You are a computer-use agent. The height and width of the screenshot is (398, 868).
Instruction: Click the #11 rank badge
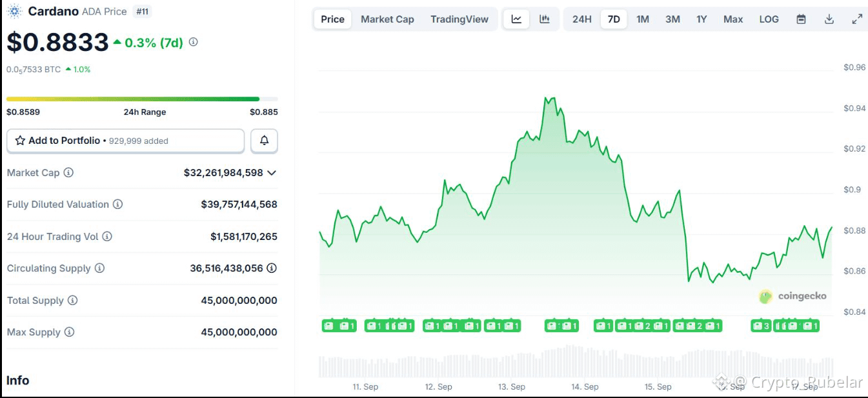142,12
